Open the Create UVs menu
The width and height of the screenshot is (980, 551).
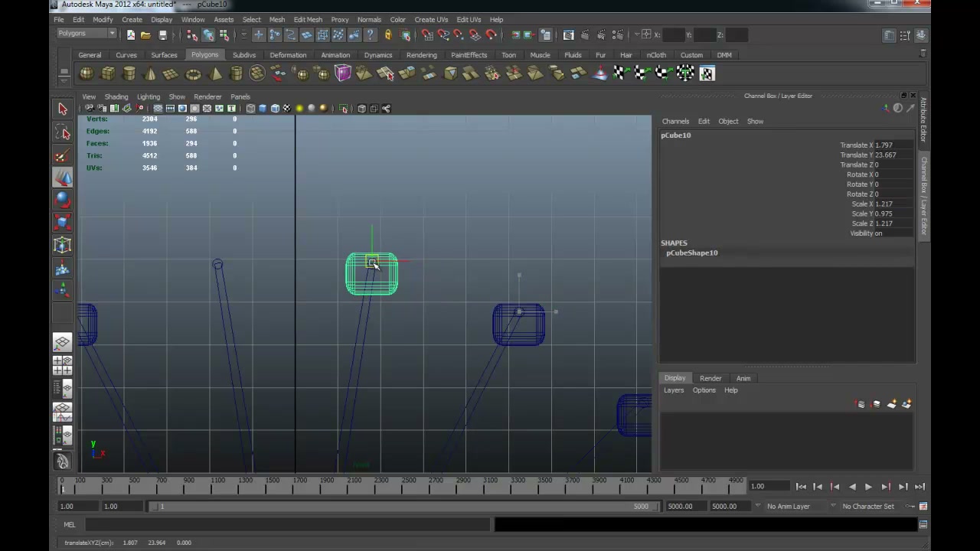pos(431,19)
